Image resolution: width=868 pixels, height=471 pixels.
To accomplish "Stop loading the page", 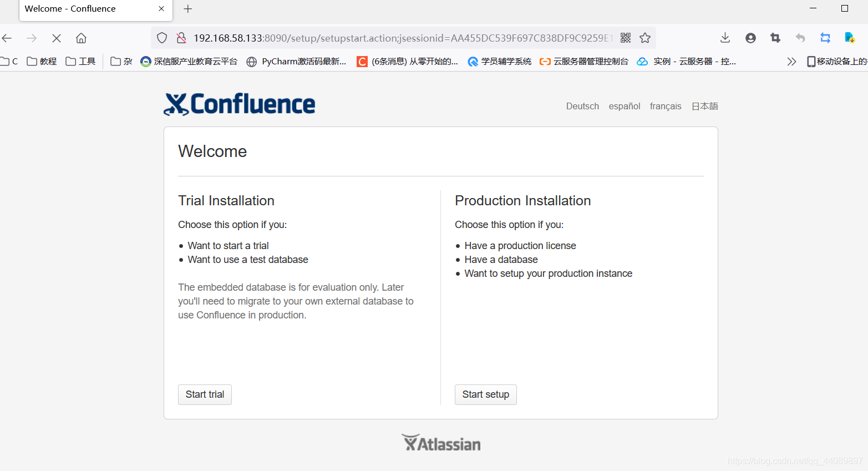I will [57, 38].
